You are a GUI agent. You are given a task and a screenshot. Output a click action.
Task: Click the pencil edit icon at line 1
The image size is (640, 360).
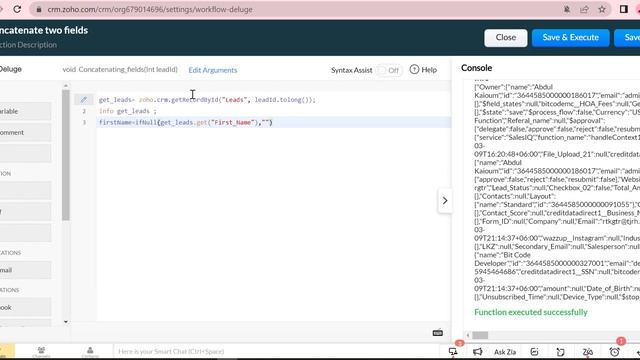[84, 99]
